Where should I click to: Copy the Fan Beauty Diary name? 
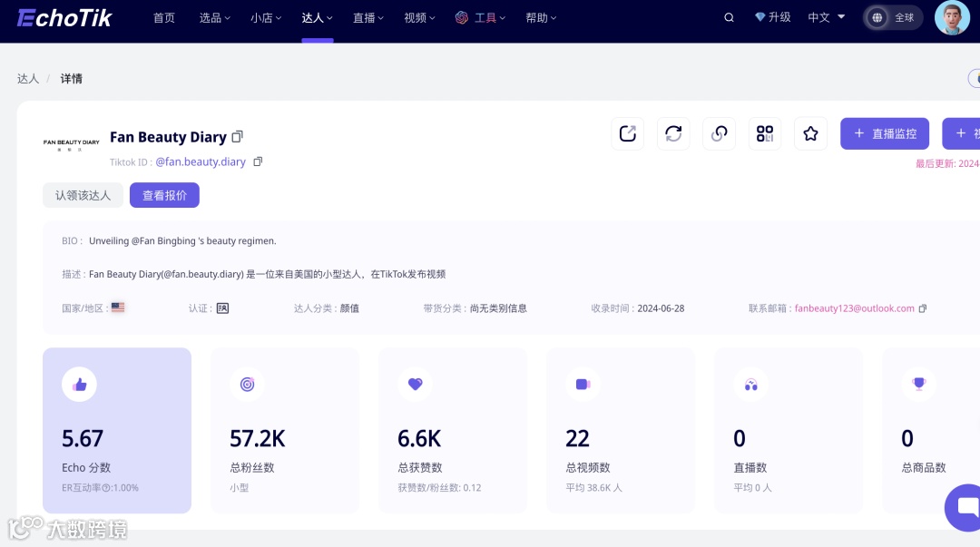[238, 136]
